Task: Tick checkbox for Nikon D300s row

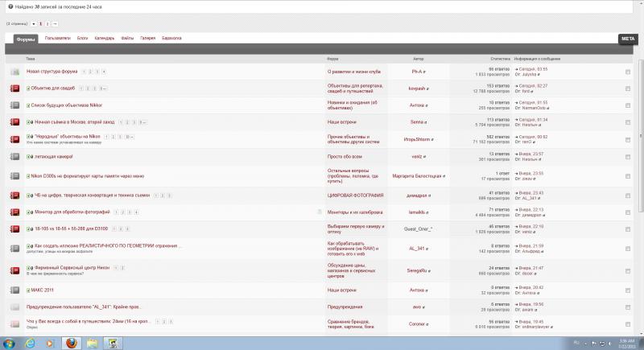Action: (x=628, y=176)
